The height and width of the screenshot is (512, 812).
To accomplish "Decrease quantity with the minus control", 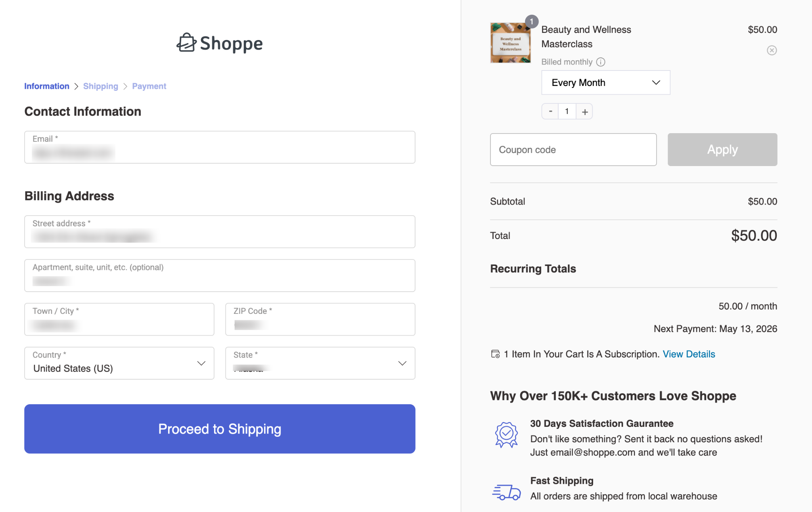I will click(550, 111).
